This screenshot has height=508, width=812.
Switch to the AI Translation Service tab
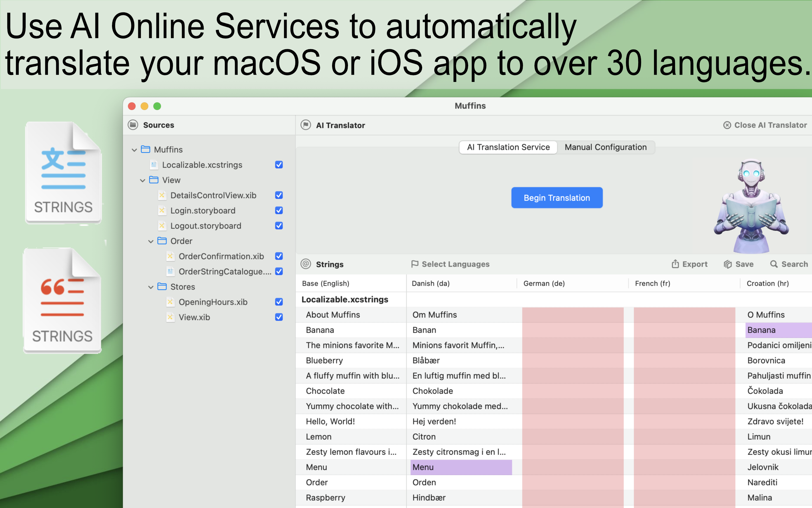point(508,147)
